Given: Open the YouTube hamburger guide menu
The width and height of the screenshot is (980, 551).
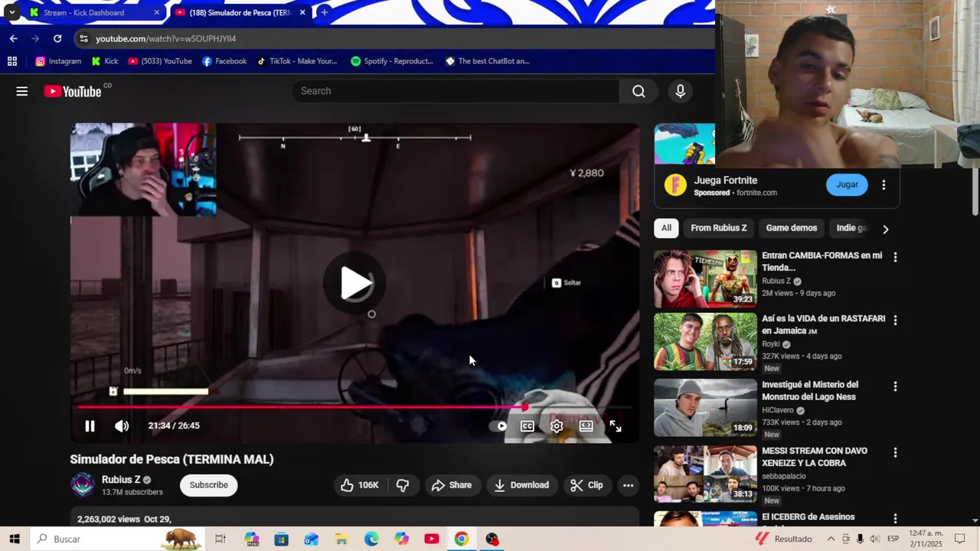Looking at the screenshot, I should pyautogui.click(x=22, y=91).
